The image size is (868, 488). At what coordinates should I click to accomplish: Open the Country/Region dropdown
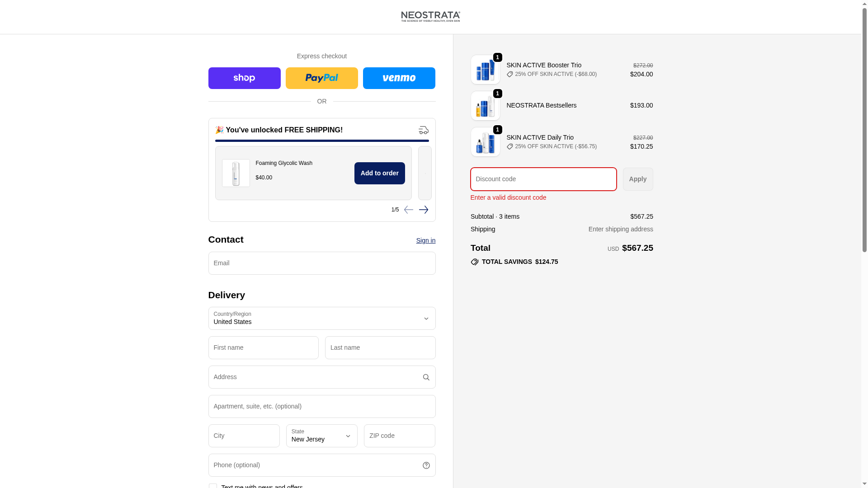click(x=321, y=319)
